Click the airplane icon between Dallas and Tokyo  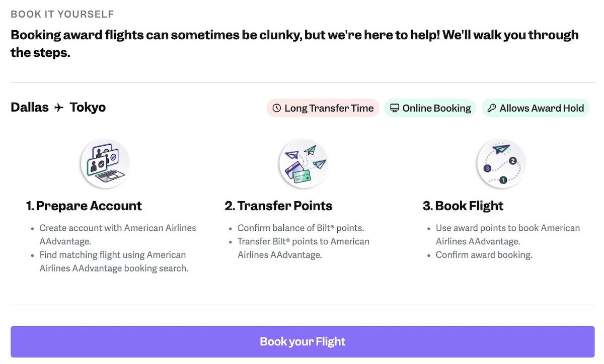click(x=59, y=108)
